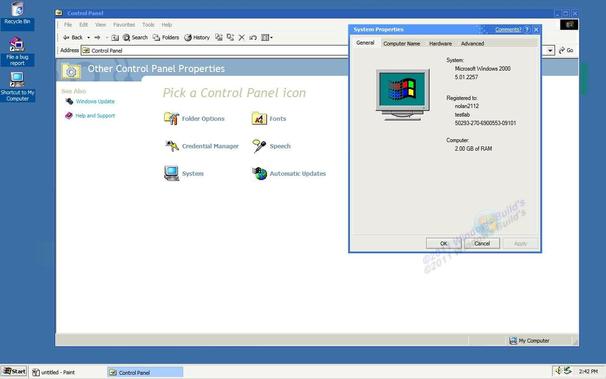Open the Search pane from the toolbar
The width and height of the screenshot is (606, 379).
point(135,37)
